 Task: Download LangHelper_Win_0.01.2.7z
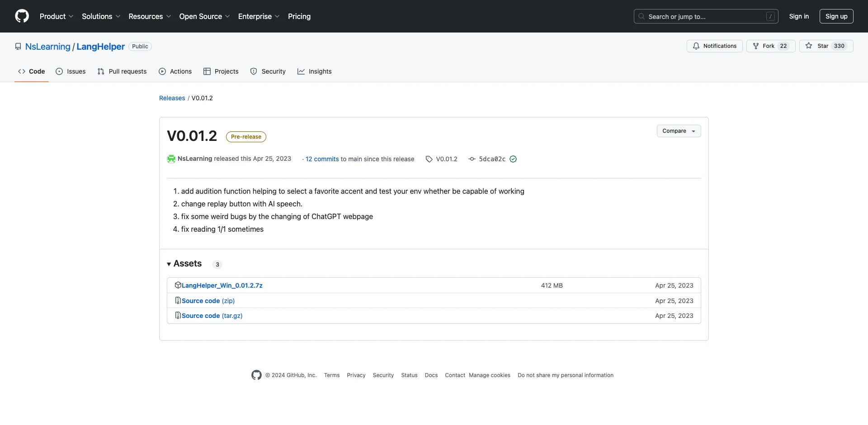(222, 285)
